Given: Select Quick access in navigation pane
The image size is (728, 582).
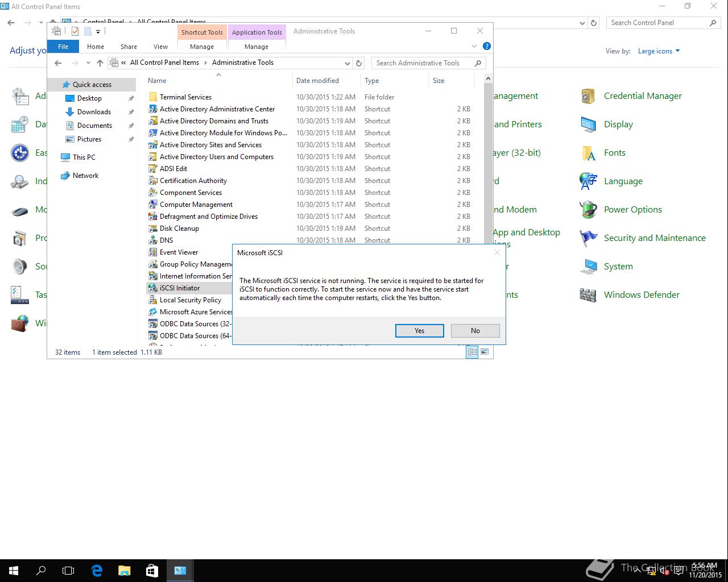Looking at the screenshot, I should pos(92,85).
